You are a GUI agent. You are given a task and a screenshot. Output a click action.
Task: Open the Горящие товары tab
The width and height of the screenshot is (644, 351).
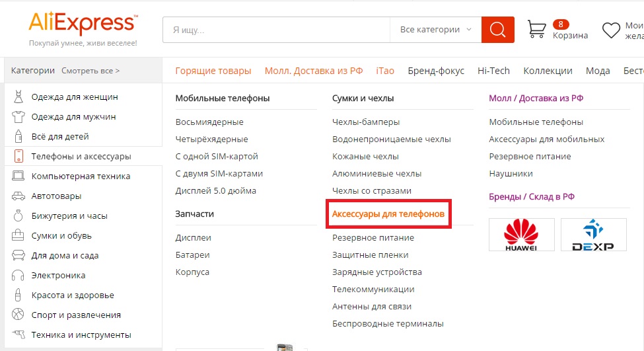[x=213, y=71]
